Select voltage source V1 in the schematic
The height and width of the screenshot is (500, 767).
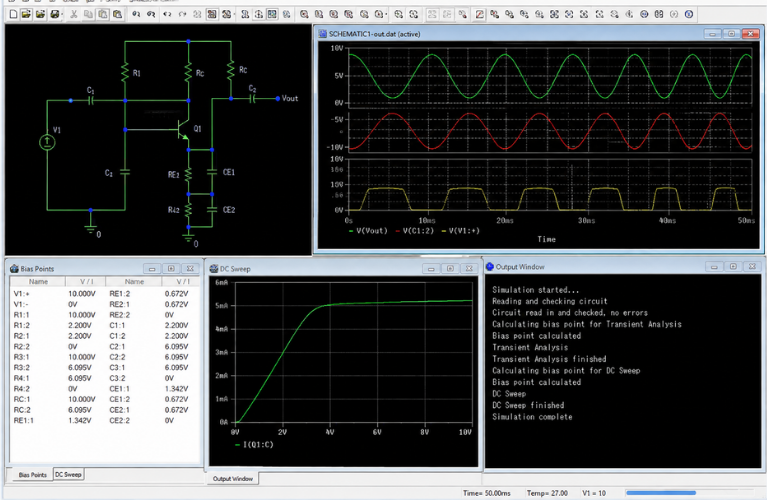click(x=47, y=142)
